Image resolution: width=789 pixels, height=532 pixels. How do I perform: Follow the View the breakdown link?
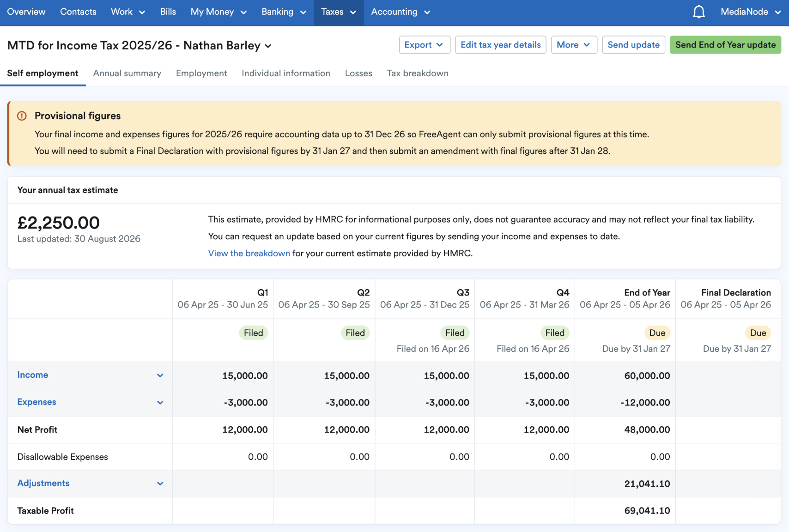click(249, 253)
